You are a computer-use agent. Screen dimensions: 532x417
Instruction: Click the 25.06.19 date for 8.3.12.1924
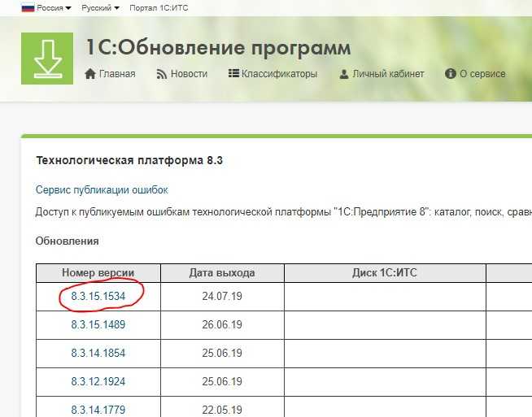point(222,381)
